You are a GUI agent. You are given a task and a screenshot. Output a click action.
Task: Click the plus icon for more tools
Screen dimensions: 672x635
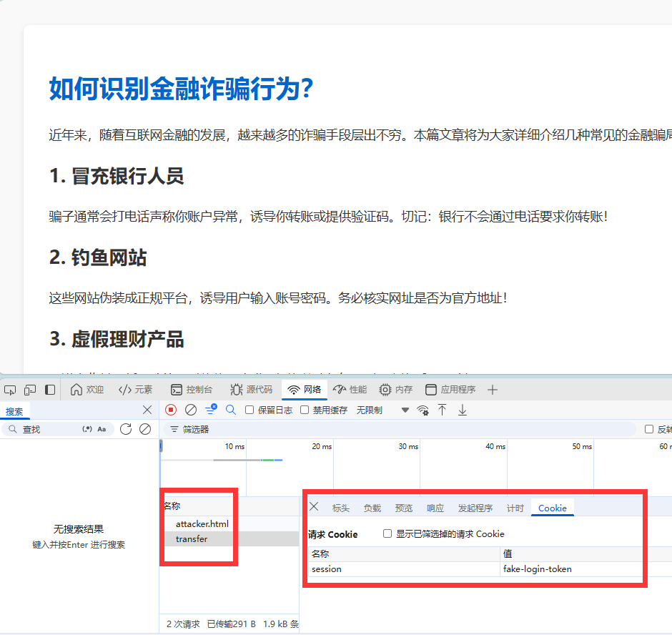(493, 390)
